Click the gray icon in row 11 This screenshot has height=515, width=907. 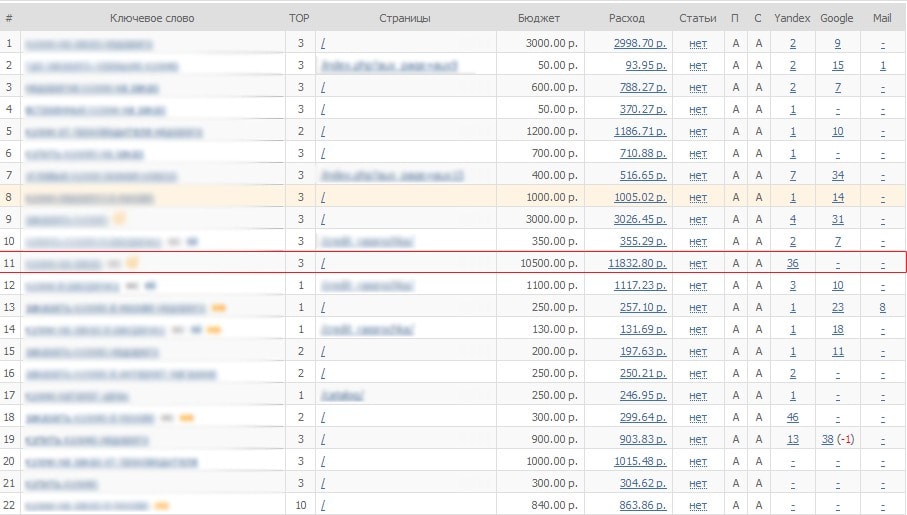pyautogui.click(x=114, y=263)
